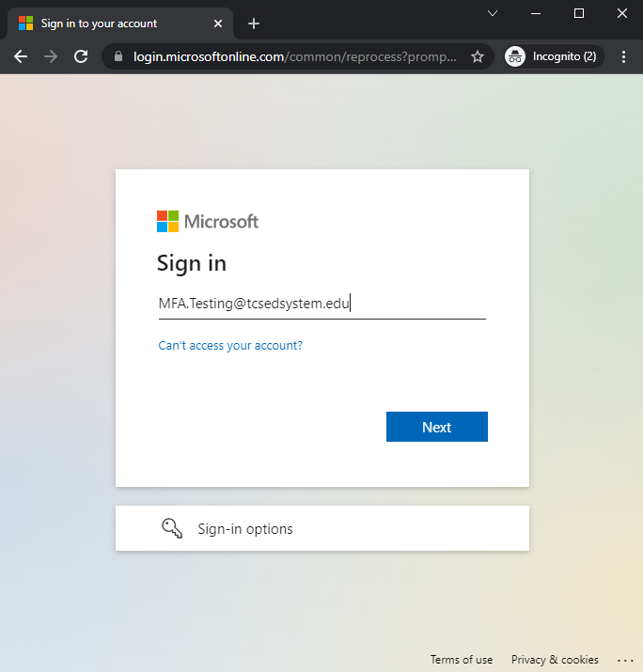This screenshot has height=672, width=643.
Task: Close the 'Sign in to your account' tab
Action: [x=218, y=23]
